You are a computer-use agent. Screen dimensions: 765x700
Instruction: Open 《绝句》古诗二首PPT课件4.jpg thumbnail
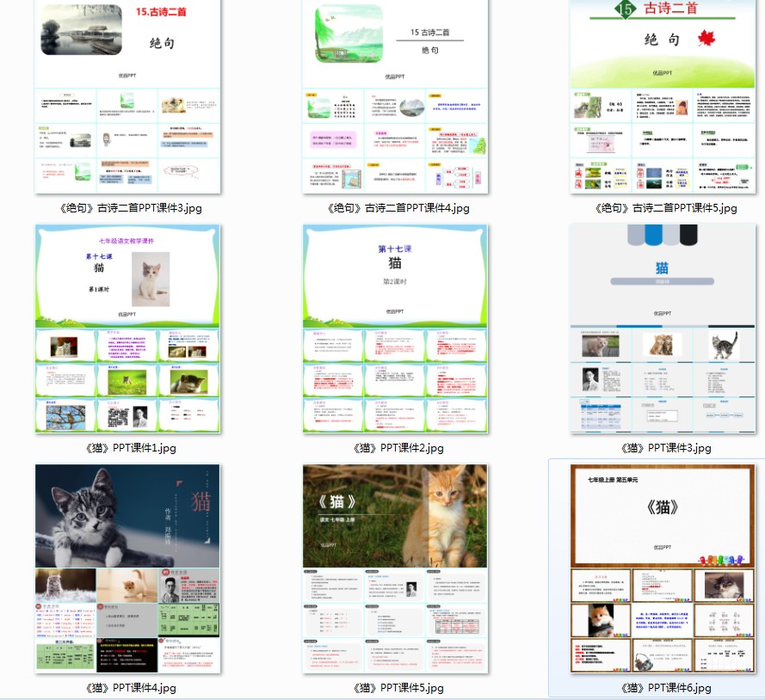pyautogui.click(x=395, y=97)
